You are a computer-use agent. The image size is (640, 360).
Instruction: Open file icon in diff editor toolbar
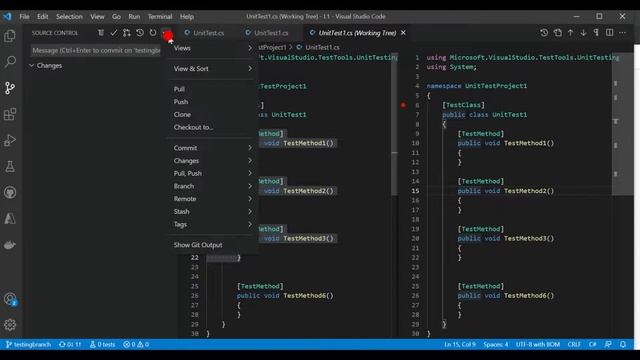[558, 33]
